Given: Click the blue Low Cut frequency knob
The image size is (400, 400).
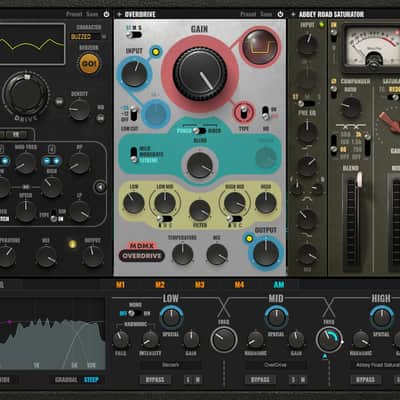Looking at the screenshot, I should tap(155, 114).
